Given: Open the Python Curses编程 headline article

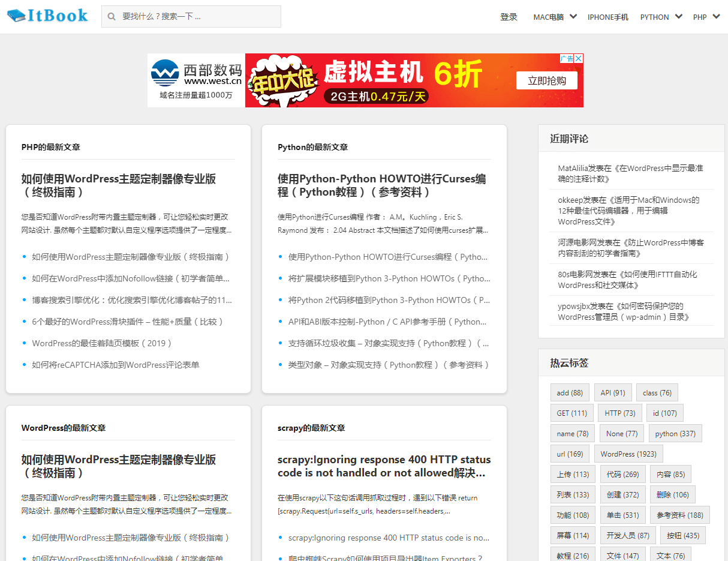Looking at the screenshot, I should (x=381, y=185).
